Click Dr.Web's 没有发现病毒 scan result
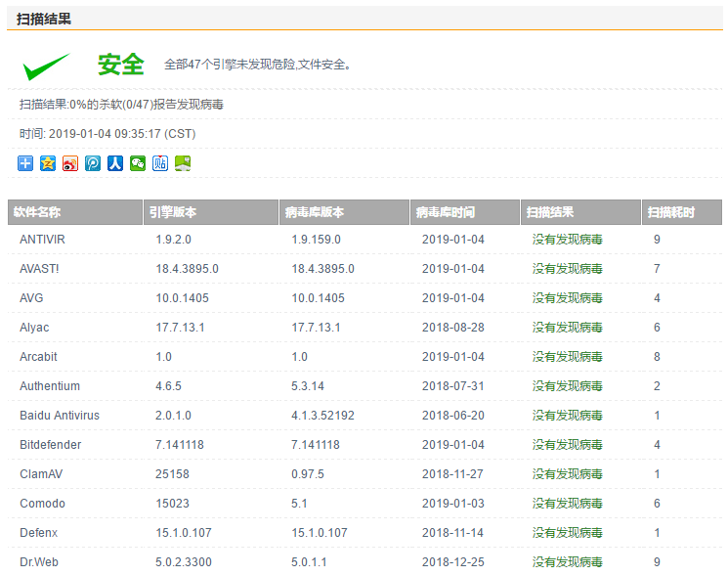The width and height of the screenshot is (728, 576). 567,562
